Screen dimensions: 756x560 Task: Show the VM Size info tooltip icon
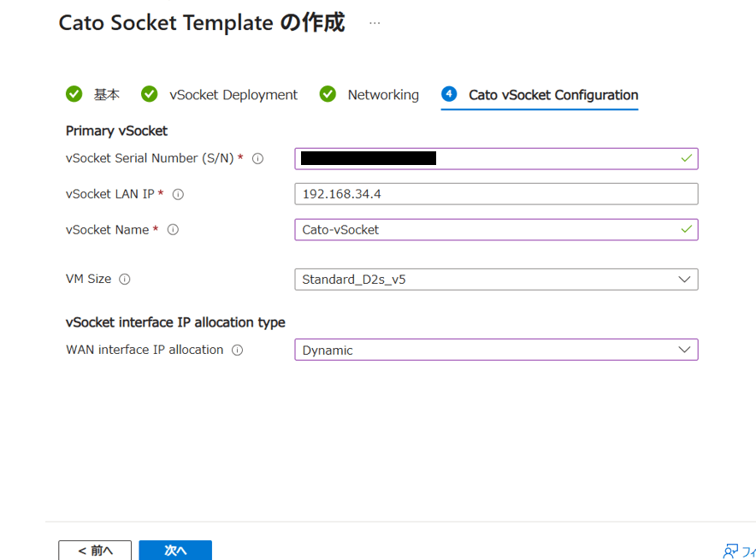tap(125, 280)
